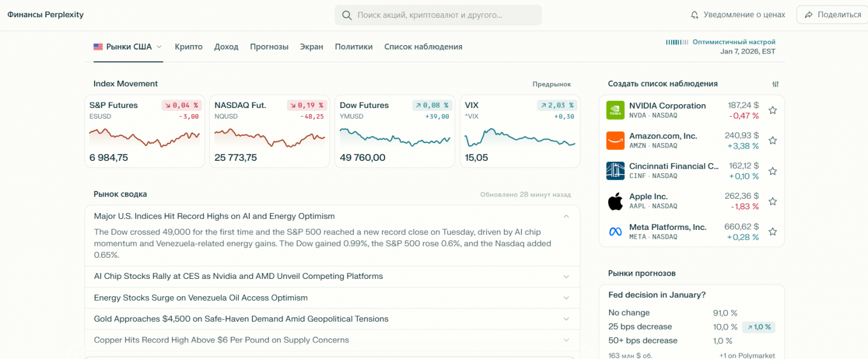Switch to the Крипто tab
This screenshot has height=359, width=868.
tap(189, 47)
